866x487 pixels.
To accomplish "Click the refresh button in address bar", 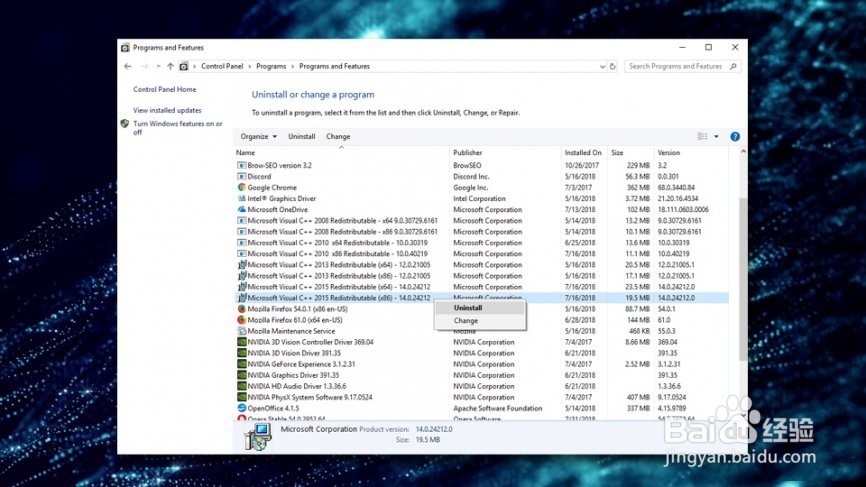I will (x=612, y=66).
